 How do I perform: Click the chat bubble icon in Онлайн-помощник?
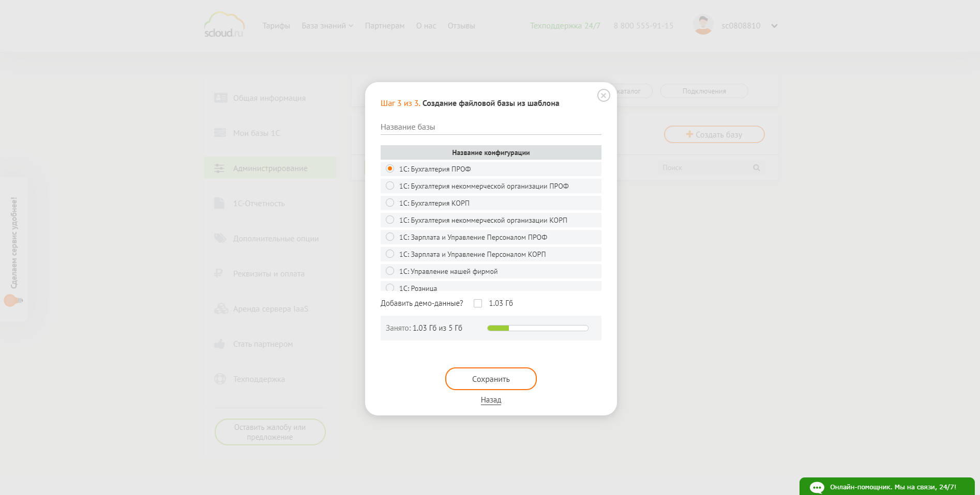(817, 487)
